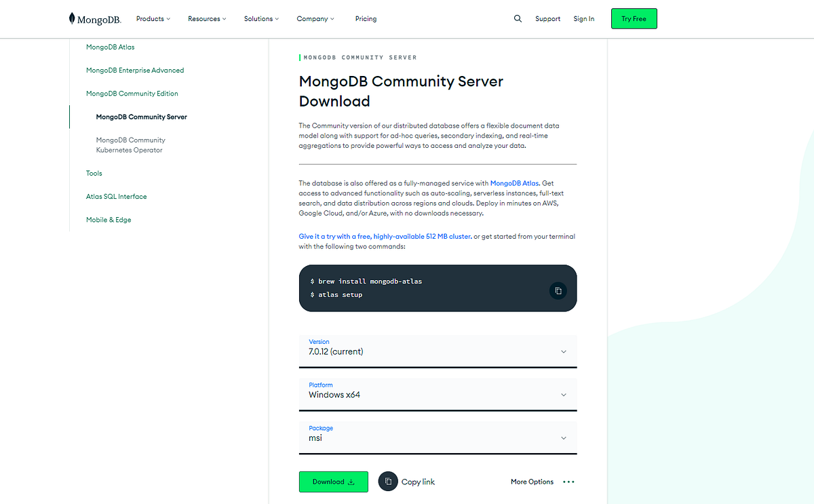
Task: Click the Try Free button
Action: [x=634, y=18]
